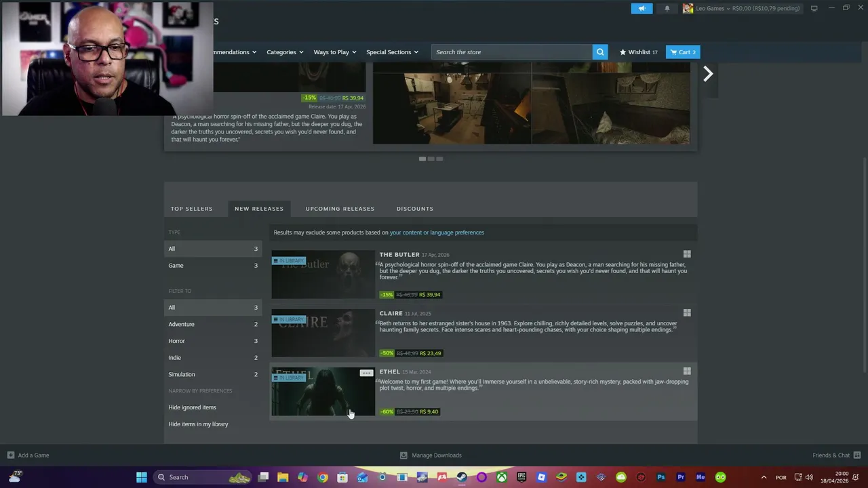Click Windows taskbar Search box
Screen dimensions: 868x488
201,477
